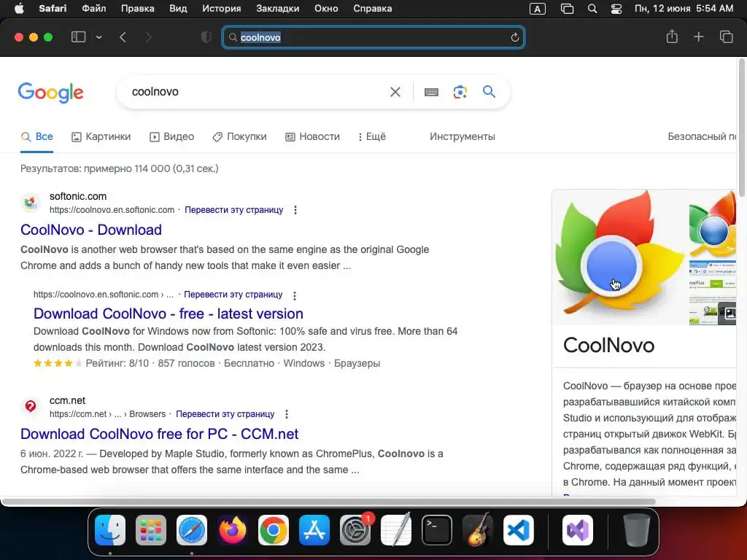Add a new tab with the plus icon
This screenshot has width=747, height=560.
[698, 36]
